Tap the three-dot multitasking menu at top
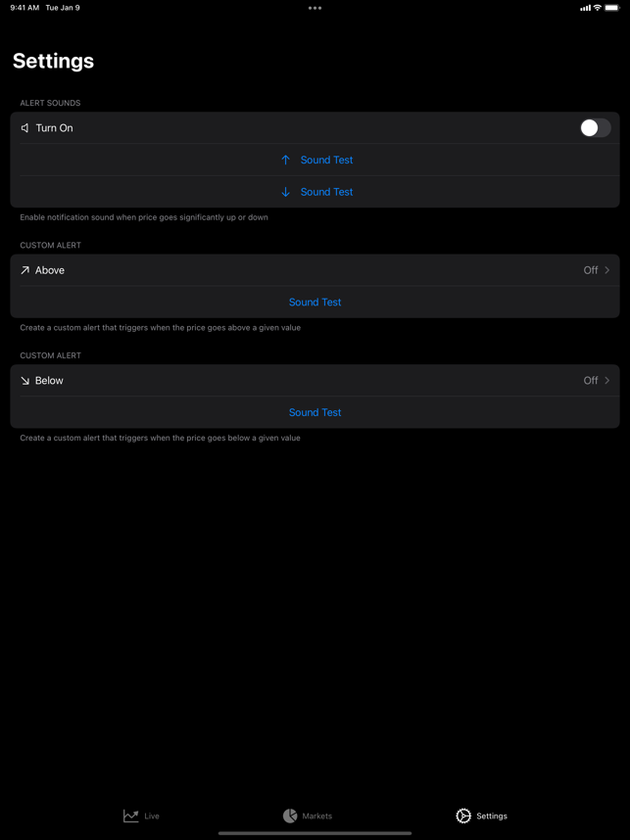This screenshot has height=840, width=630. point(315,8)
